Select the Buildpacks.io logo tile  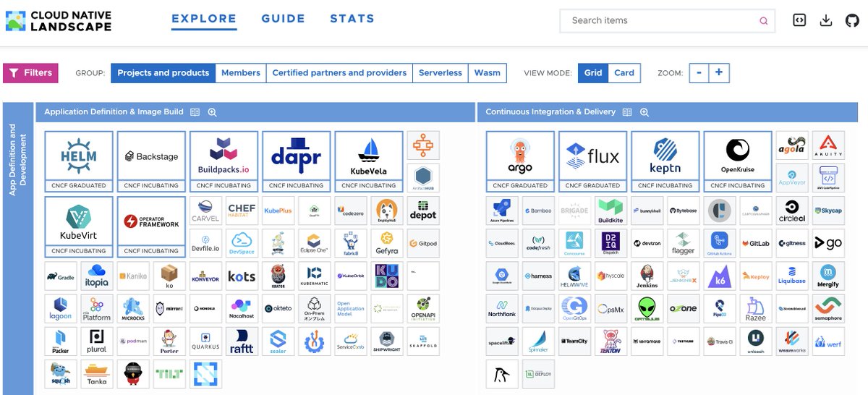[224, 161]
